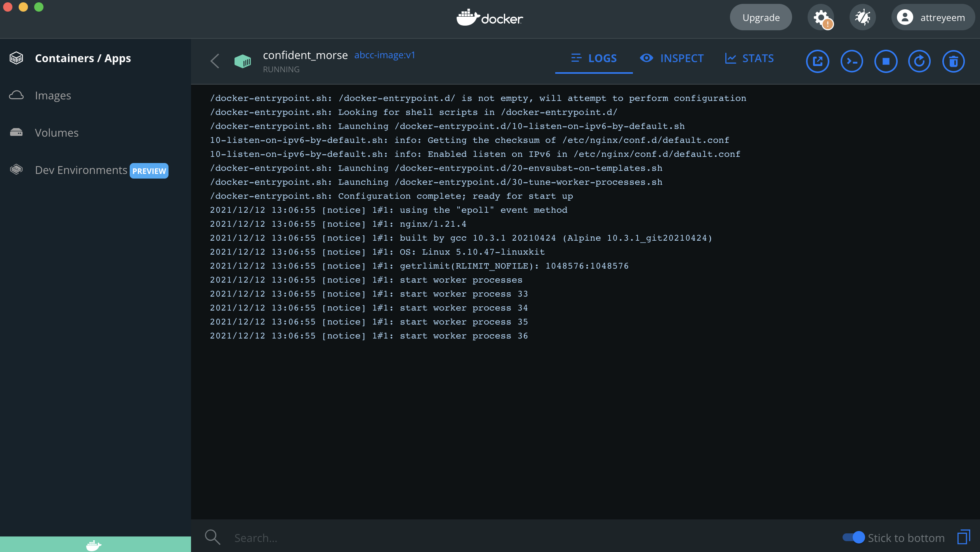Image resolution: width=980 pixels, height=552 pixels.
Task: Click the troubleshoot bug icon
Action: coord(862,17)
